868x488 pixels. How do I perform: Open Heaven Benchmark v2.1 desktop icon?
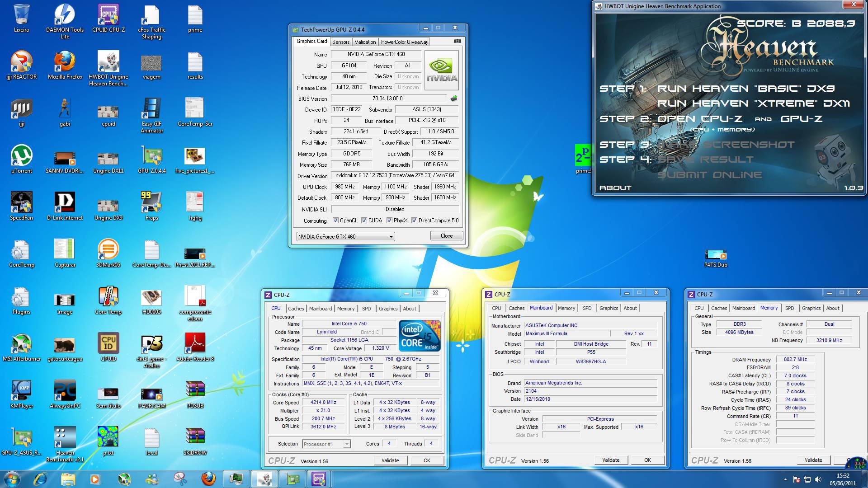coord(65,444)
